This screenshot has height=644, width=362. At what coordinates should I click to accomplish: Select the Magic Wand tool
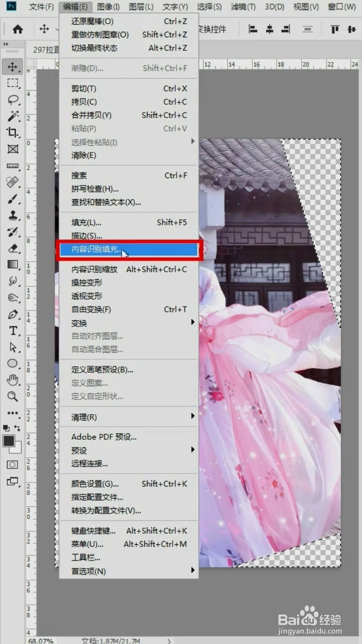pos(13,116)
